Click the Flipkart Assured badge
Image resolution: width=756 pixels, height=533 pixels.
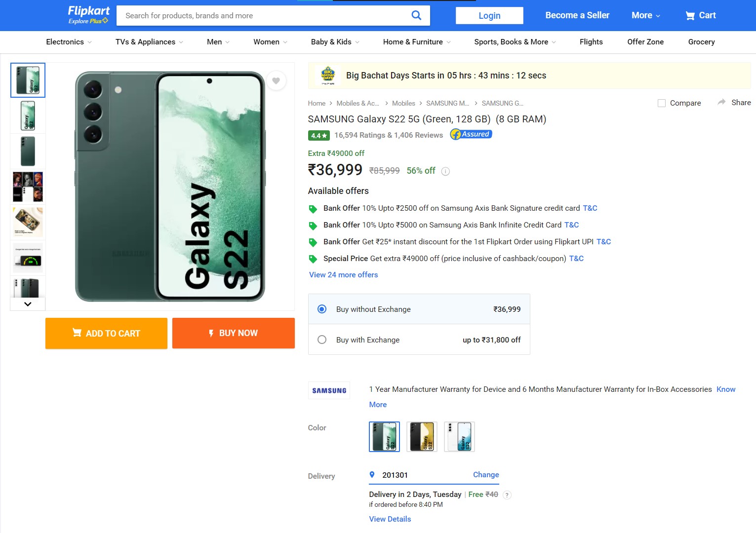(x=470, y=134)
